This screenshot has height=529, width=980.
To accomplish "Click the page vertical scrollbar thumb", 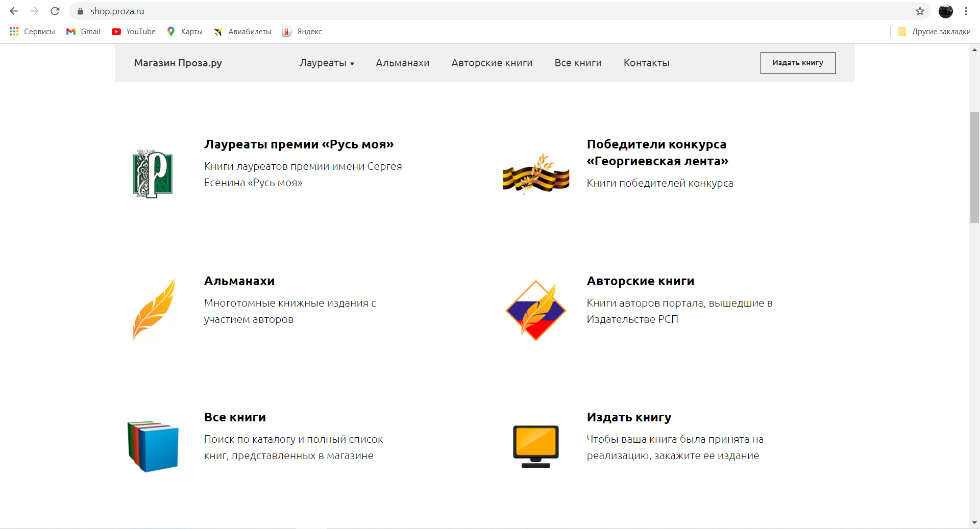I will point(974,167).
